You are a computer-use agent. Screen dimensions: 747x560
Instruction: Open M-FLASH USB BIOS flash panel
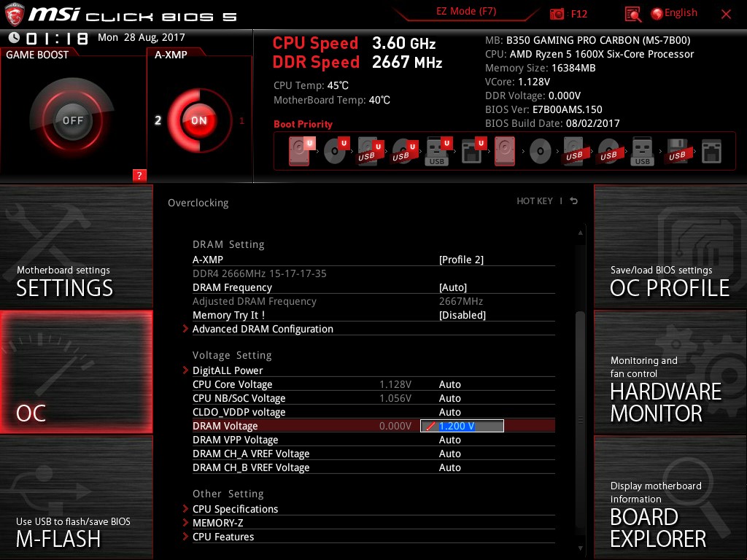(x=76, y=497)
